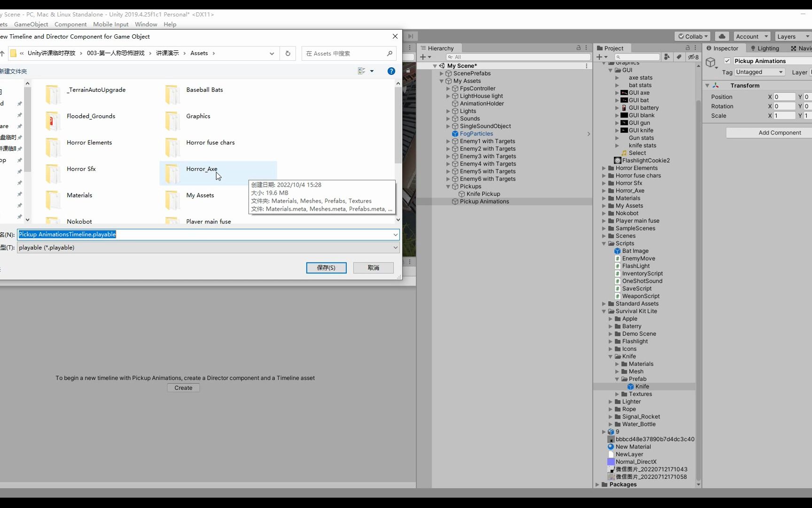This screenshot has height=508, width=812.
Task: Click the Create button to make a Timeline
Action: coord(183,388)
